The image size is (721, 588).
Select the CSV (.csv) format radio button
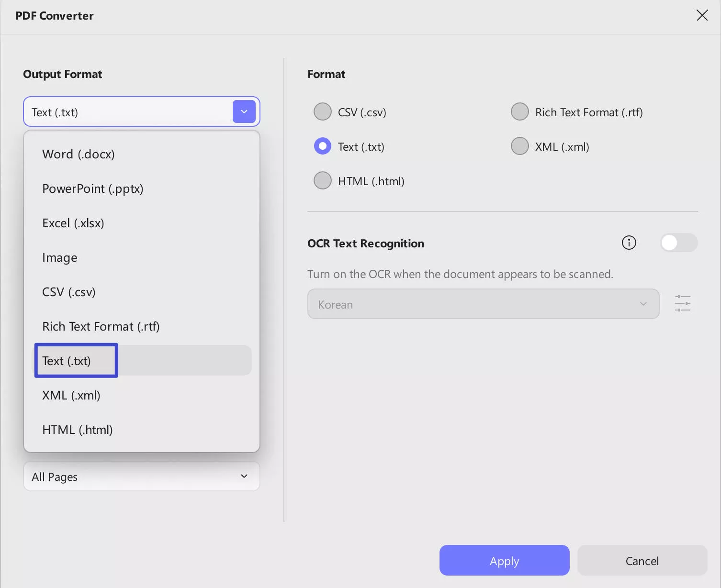tap(322, 111)
